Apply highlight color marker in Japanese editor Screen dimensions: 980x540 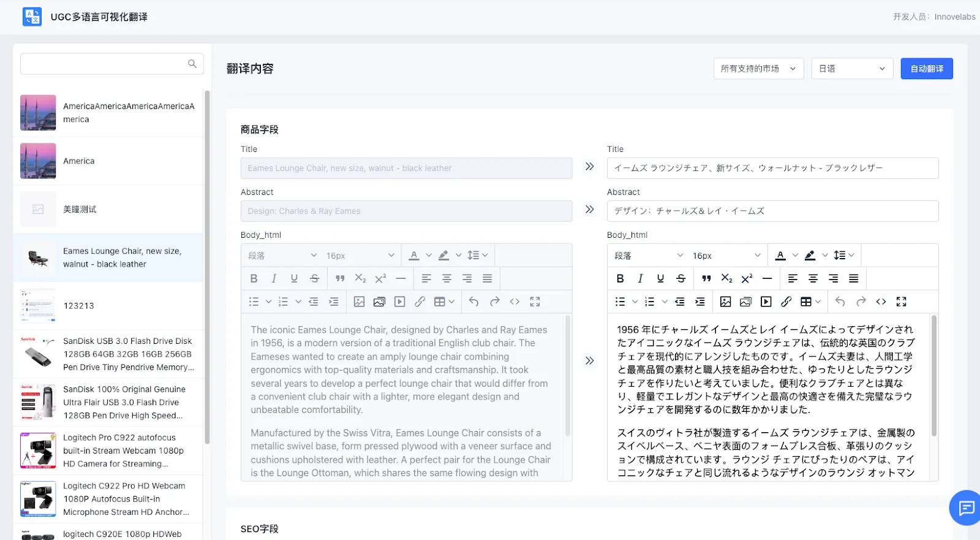810,256
